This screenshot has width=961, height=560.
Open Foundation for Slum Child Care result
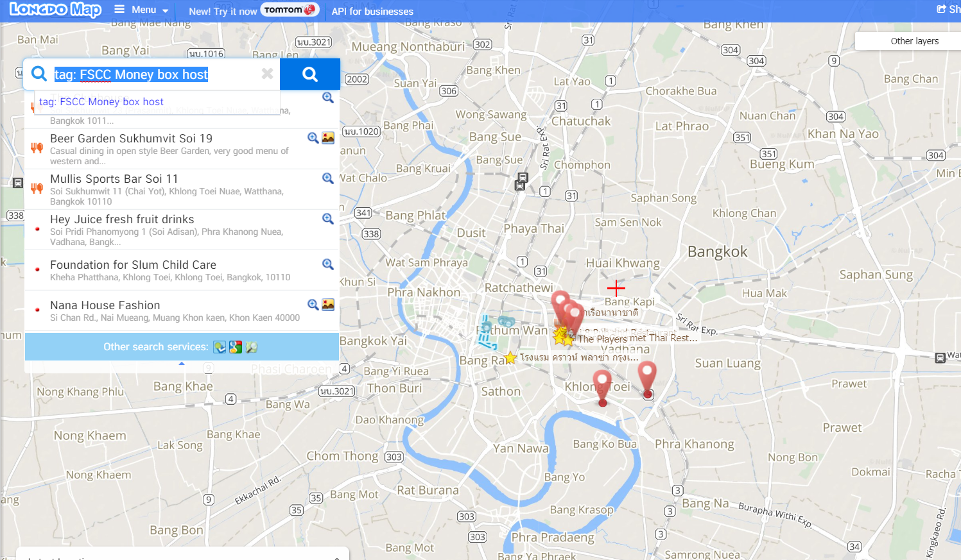133,265
